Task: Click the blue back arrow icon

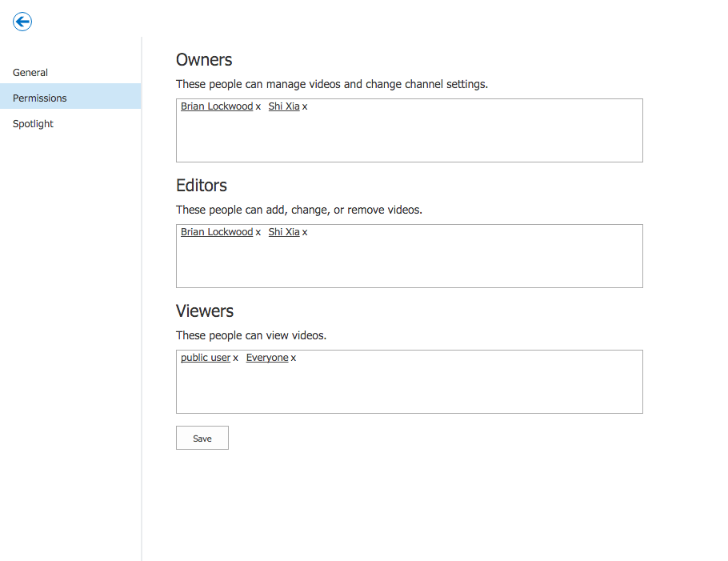Action: 22,22
